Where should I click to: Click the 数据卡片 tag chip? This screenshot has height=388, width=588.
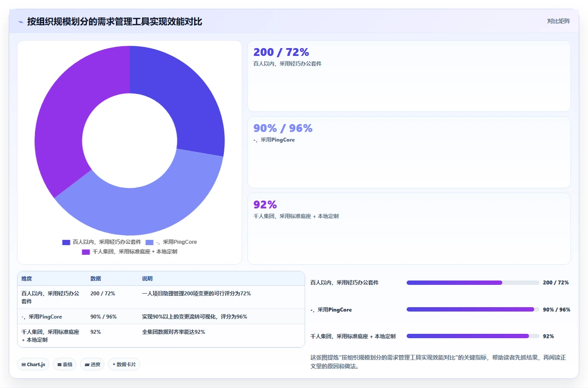pyautogui.click(x=124, y=364)
